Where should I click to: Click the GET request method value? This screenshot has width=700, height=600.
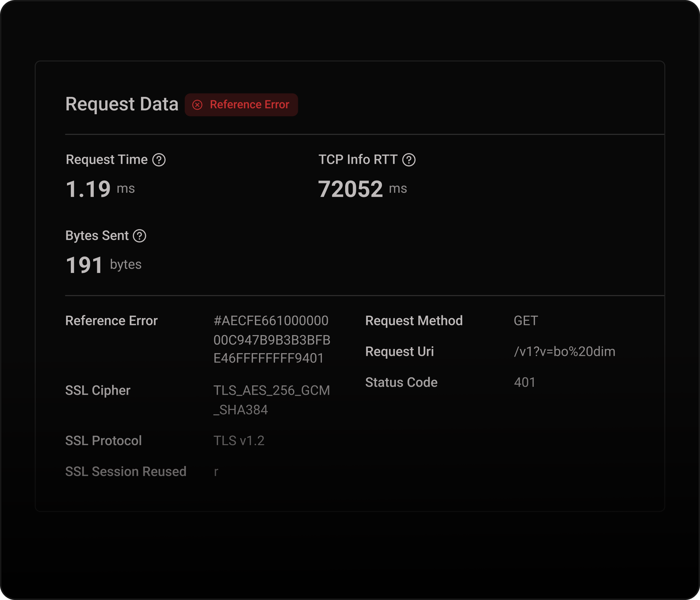tap(526, 321)
